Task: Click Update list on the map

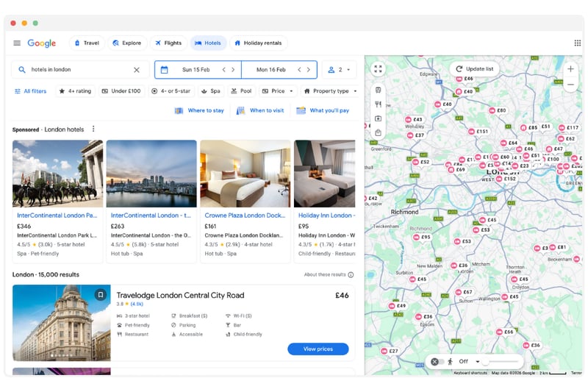Action: [x=474, y=69]
